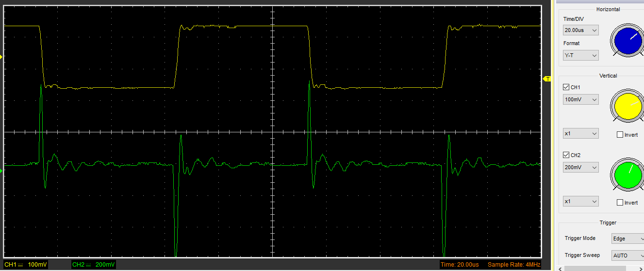
Task: Open the CH1 x1 probe dropdown
Action: [580, 133]
